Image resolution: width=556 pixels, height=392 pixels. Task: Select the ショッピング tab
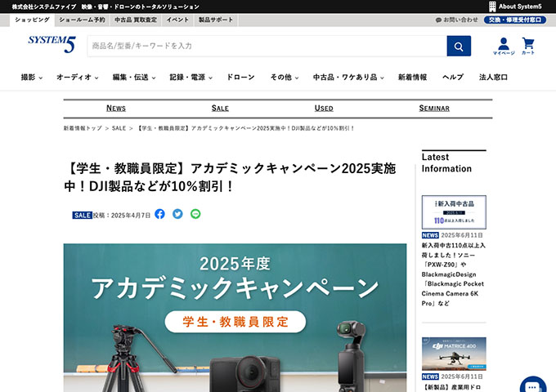click(x=32, y=20)
